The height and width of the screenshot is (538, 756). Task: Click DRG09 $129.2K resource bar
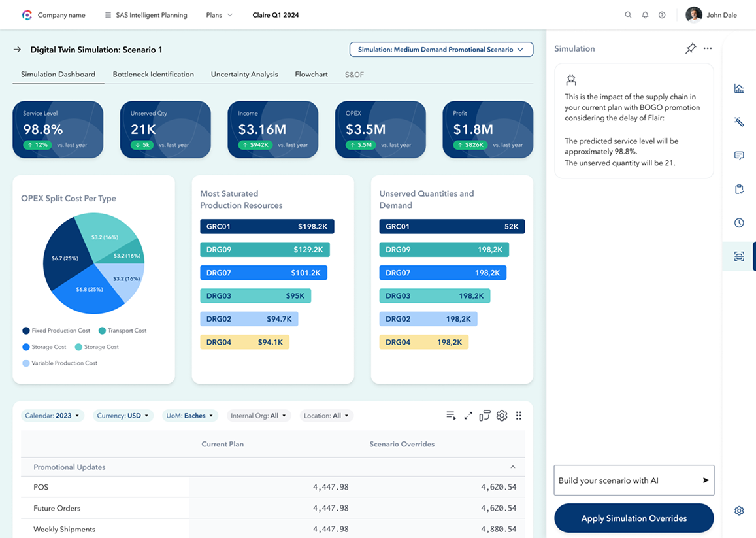tap(265, 250)
